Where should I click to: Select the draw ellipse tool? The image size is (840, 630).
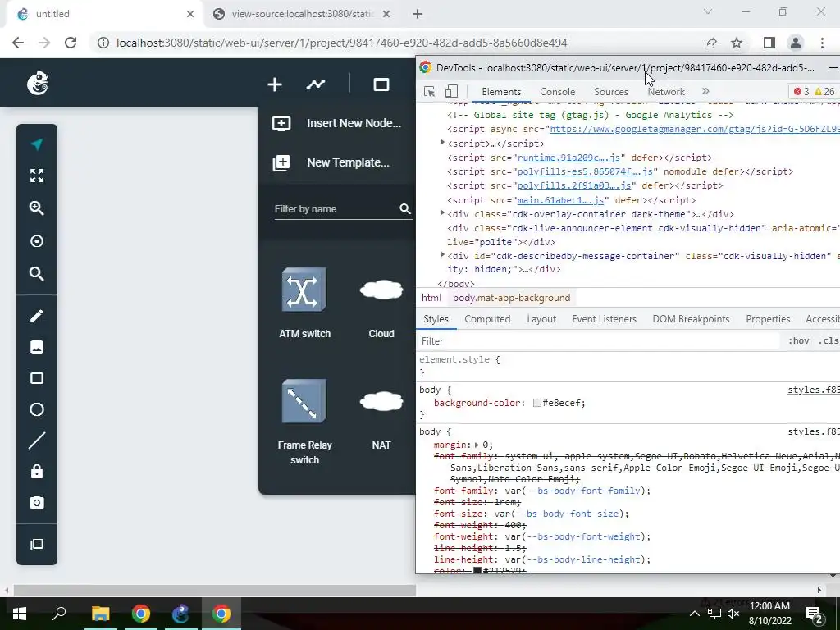[36, 409]
